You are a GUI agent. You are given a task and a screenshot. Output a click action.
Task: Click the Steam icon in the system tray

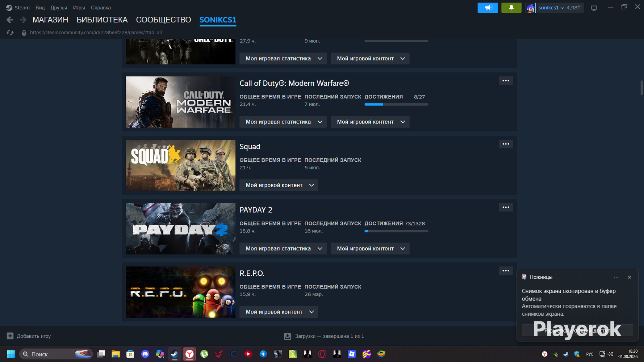pyautogui.click(x=566, y=354)
